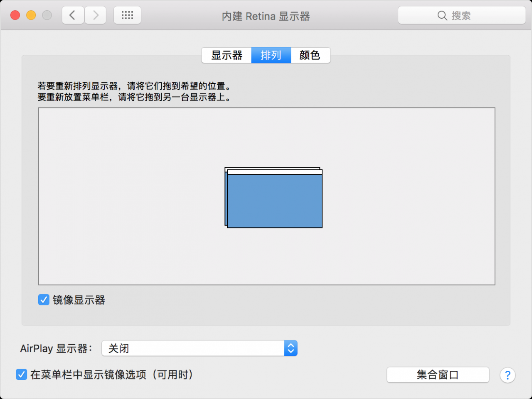Viewport: 532px width, 399px height.
Task: Toggle the 镜像显示器 checkbox
Action: tap(44, 300)
